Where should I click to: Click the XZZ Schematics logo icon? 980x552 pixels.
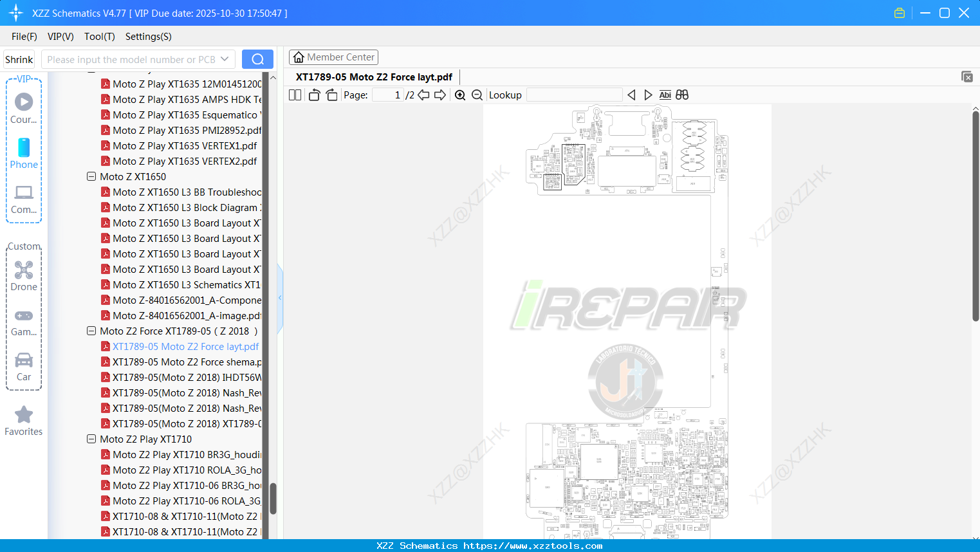[15, 13]
